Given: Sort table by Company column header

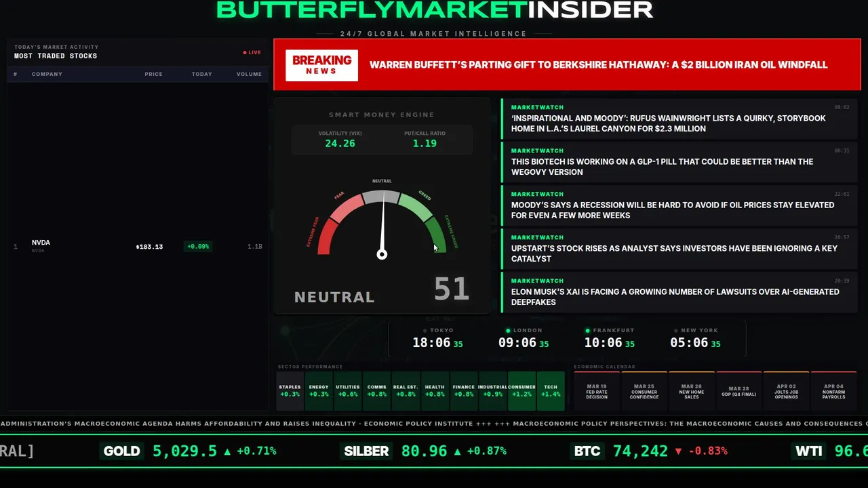Looking at the screenshot, I should pos(47,74).
